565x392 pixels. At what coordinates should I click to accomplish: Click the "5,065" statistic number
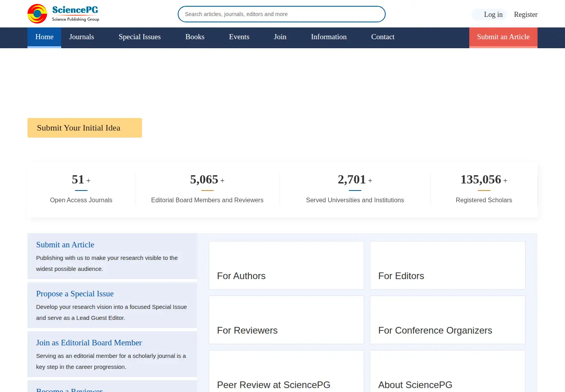coord(204,180)
